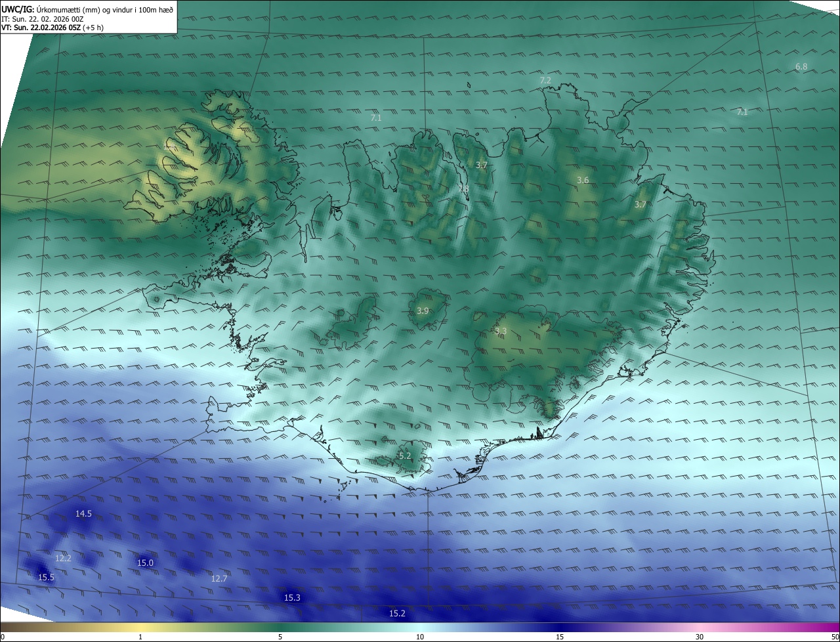840x642 pixels.
Task: Click the 3.3 value label on the map
Action: tap(501, 332)
